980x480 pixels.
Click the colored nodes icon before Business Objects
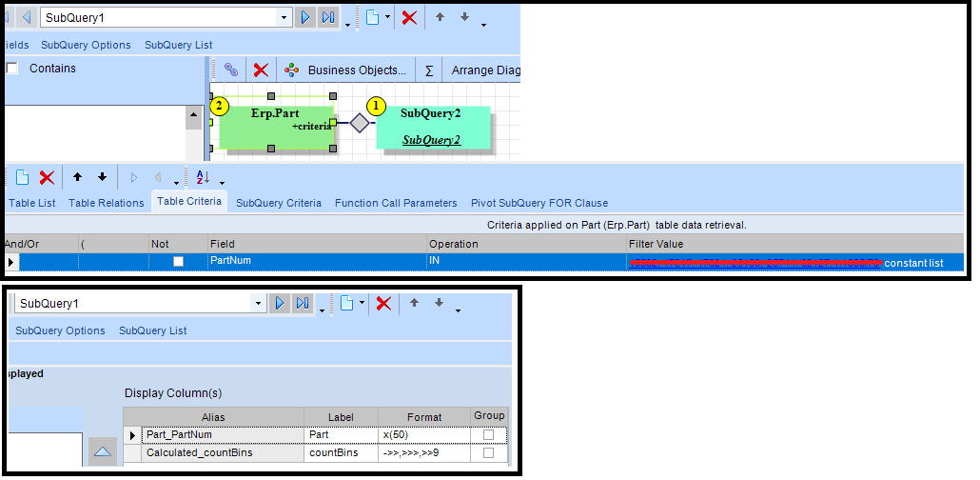point(291,70)
